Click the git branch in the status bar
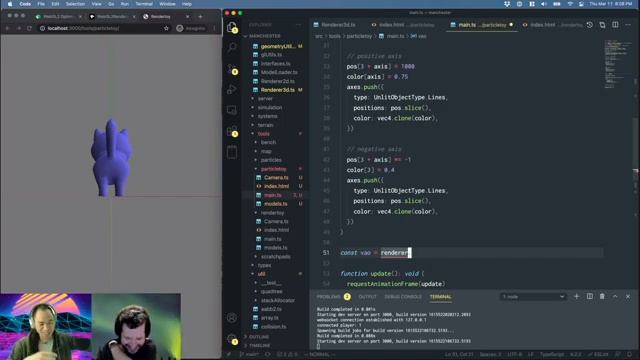 coord(249,355)
